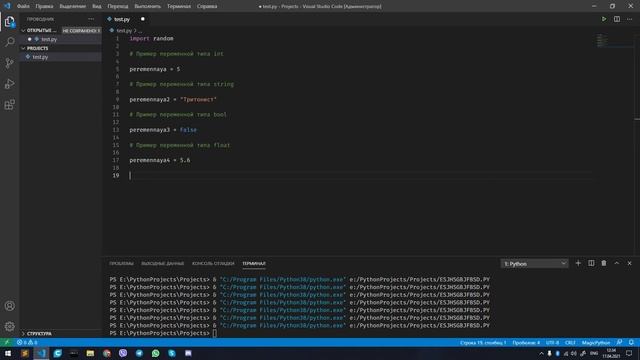Image resolution: width=640 pixels, height=360 pixels.
Task: Expand the Outline section at sidebar bottom
Action: pos(23,333)
